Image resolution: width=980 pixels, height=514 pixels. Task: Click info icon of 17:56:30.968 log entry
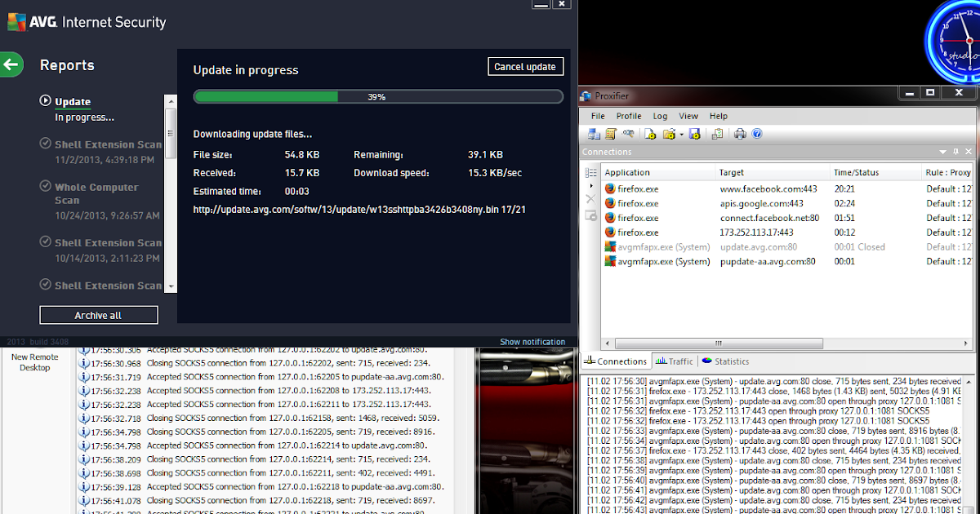83,364
